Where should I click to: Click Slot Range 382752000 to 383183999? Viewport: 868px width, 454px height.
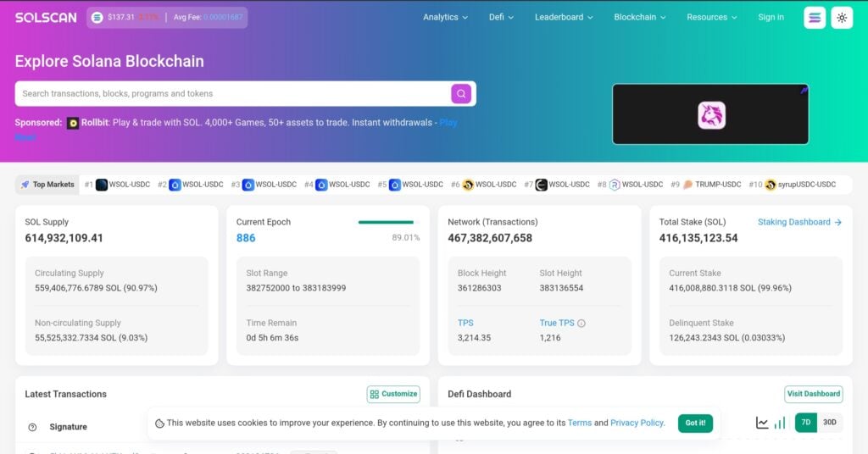point(296,288)
